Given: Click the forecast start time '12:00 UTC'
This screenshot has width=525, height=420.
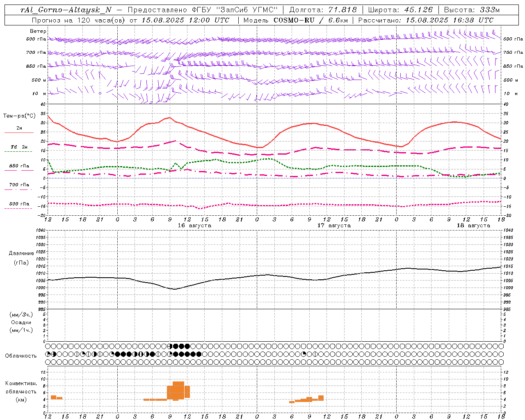Looking at the screenshot, I should [x=209, y=20].
